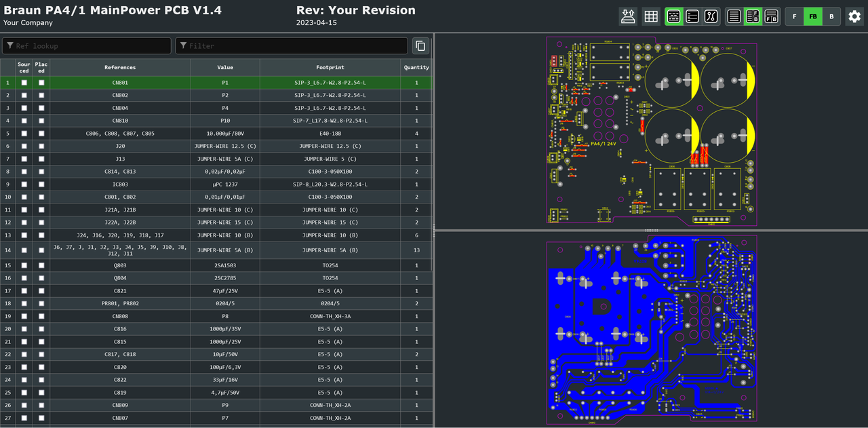Click footprint JUMPER-WIRE 5A (B)
This screenshot has height=428, width=868.
point(330,250)
